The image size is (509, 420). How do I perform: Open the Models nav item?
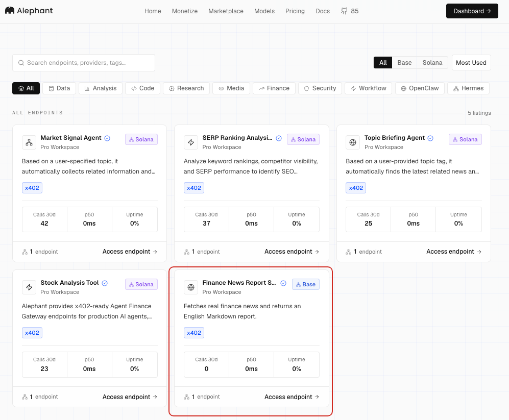point(264,11)
